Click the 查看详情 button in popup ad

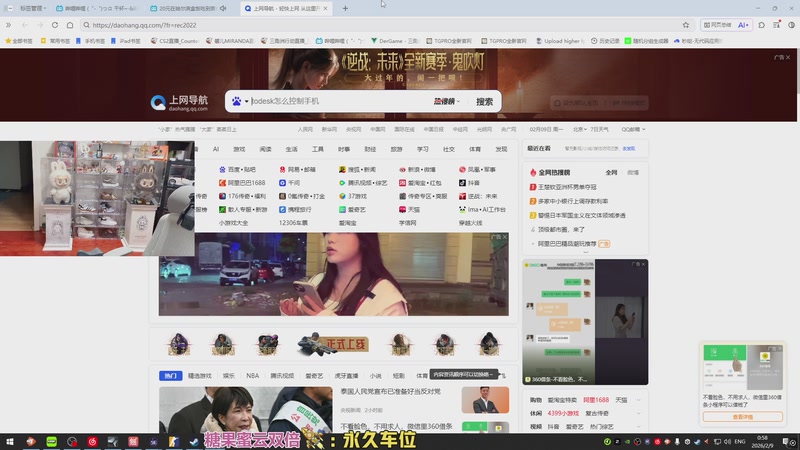(742, 417)
